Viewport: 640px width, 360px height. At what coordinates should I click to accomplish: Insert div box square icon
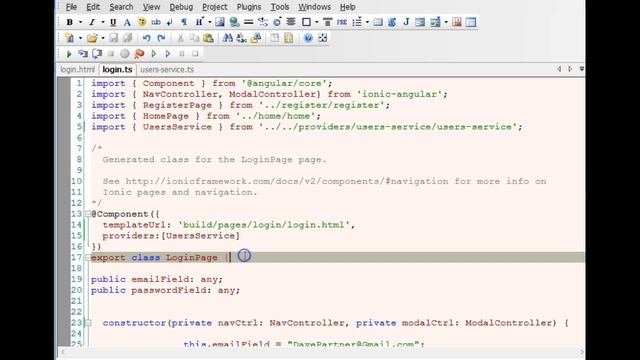(x=306, y=22)
